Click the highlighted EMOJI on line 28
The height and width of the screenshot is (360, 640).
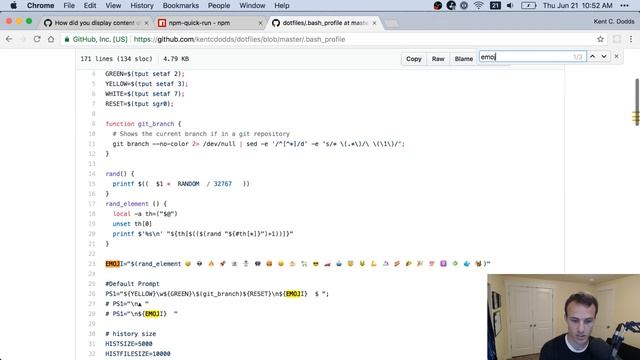[154, 314]
